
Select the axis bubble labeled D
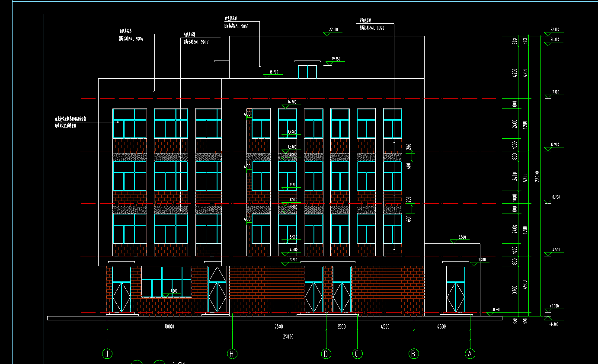pos(326,354)
